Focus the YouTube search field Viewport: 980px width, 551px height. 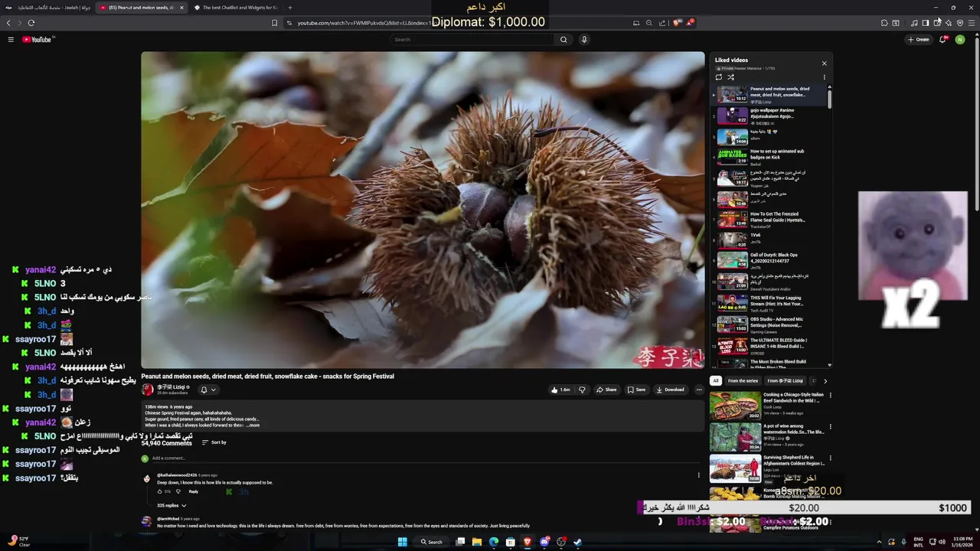tap(472, 40)
